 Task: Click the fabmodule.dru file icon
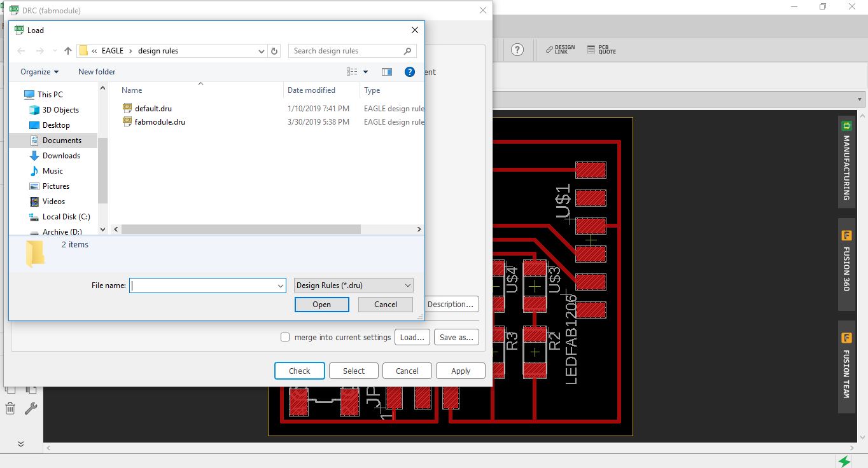pos(127,121)
